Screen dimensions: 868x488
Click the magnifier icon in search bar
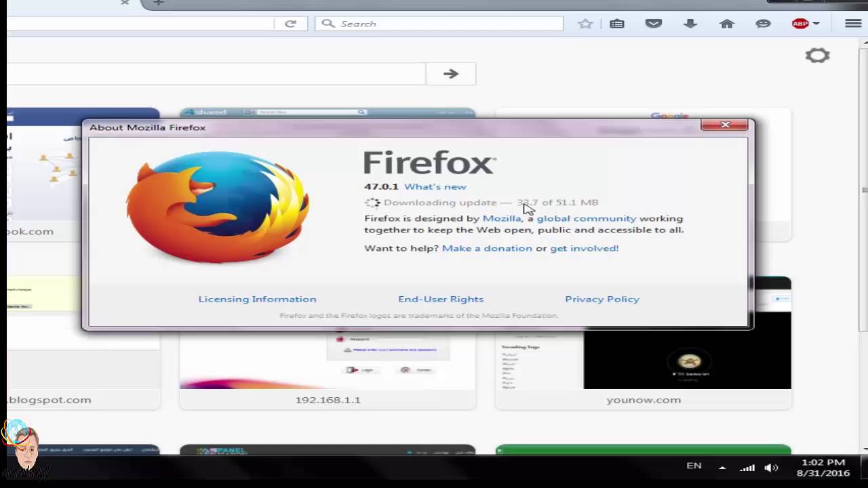coord(328,24)
